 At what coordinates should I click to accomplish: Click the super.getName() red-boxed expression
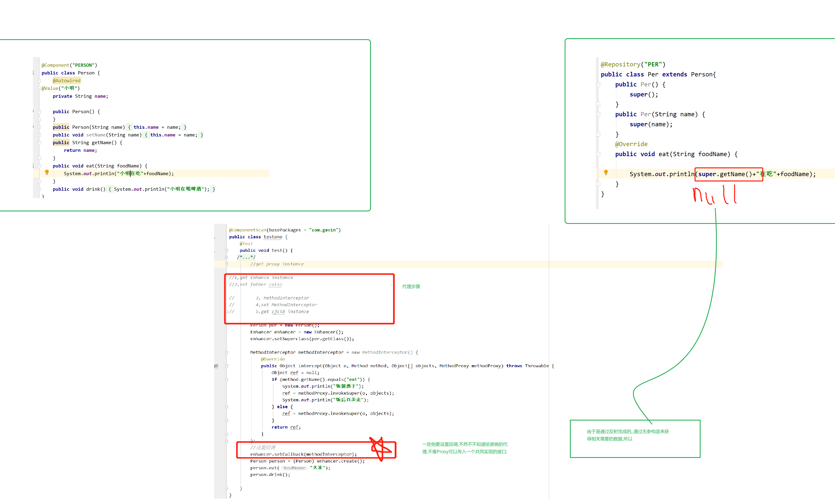coord(725,174)
